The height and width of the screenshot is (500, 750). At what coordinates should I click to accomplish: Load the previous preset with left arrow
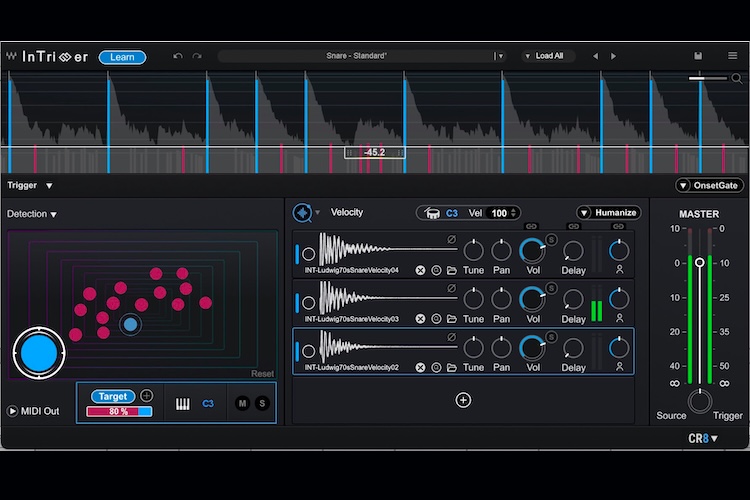point(596,56)
